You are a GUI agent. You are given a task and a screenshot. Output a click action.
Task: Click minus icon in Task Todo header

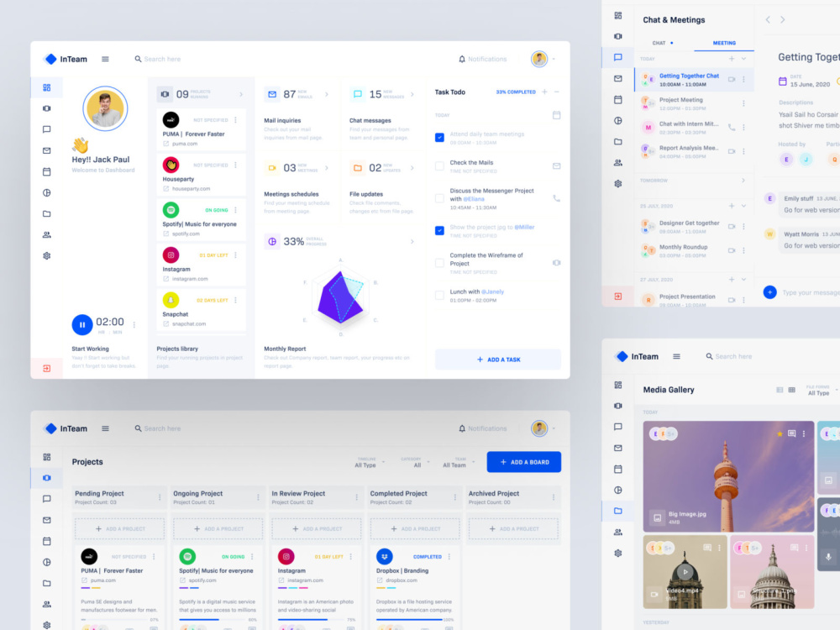tap(557, 92)
